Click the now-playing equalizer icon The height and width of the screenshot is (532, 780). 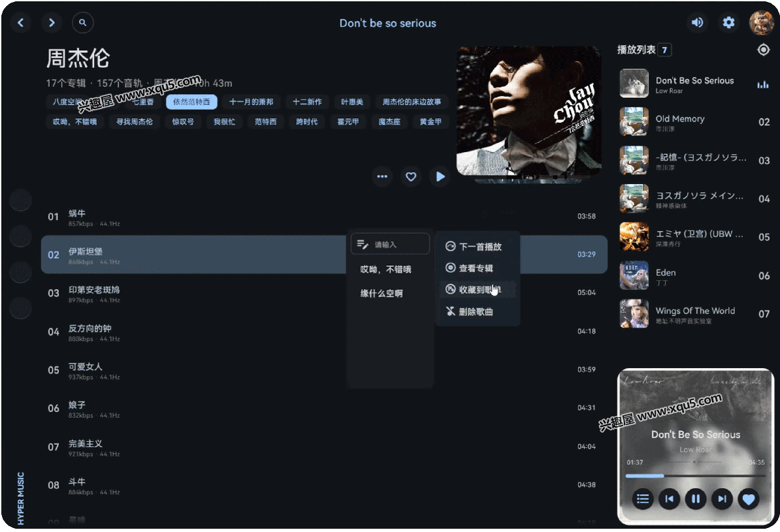tap(762, 84)
